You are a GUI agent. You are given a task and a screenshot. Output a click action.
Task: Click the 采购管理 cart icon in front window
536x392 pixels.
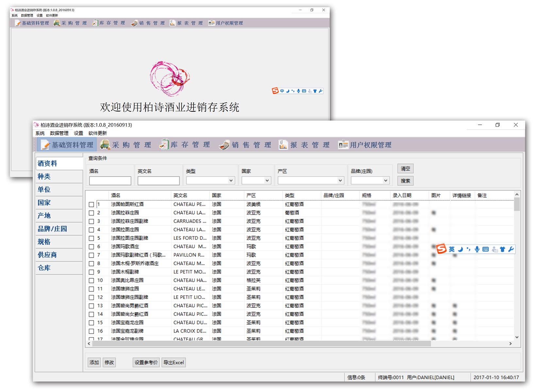click(x=105, y=144)
